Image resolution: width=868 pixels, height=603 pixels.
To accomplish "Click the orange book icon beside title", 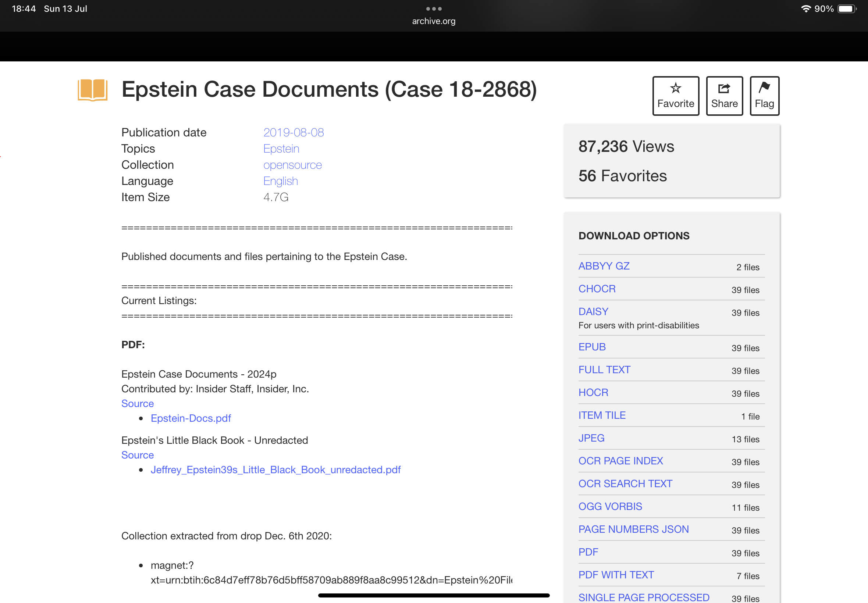I will click(93, 90).
